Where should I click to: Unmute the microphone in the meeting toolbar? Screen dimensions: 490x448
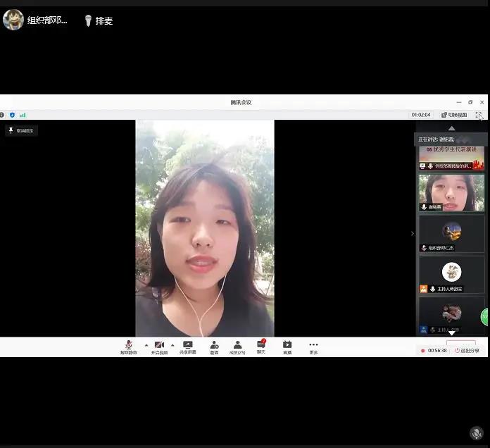click(128, 346)
